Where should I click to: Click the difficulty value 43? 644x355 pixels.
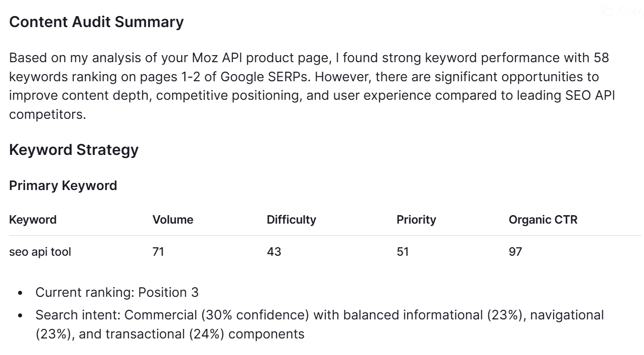pyautogui.click(x=274, y=252)
